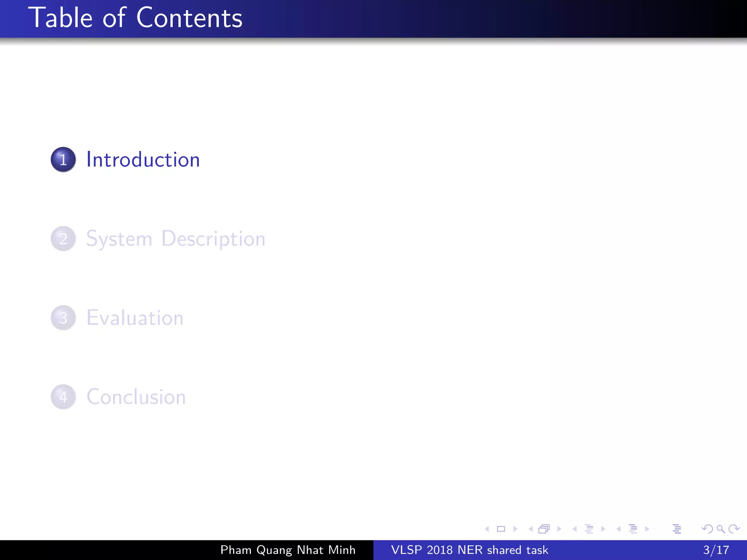Screen dimensions: 747x560
Task: Click the VLSP 2018 NER shared task title
Action: click(469, 550)
